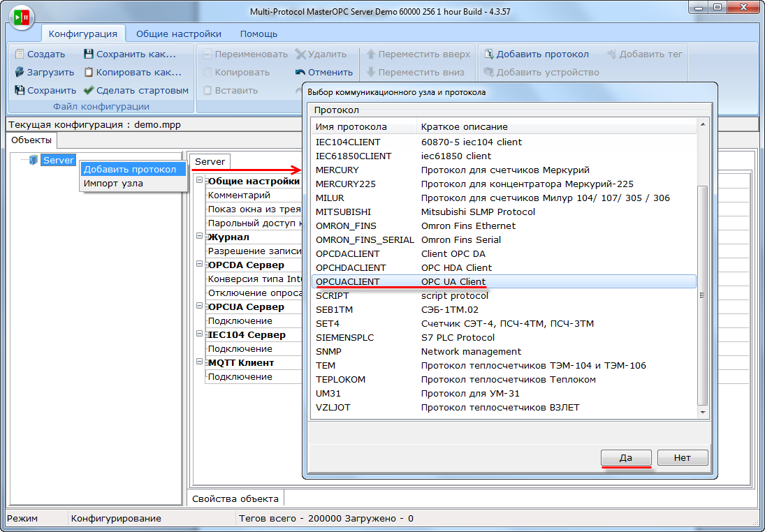
Task: Click the Сохранить (Save) icon
Action: 20,90
